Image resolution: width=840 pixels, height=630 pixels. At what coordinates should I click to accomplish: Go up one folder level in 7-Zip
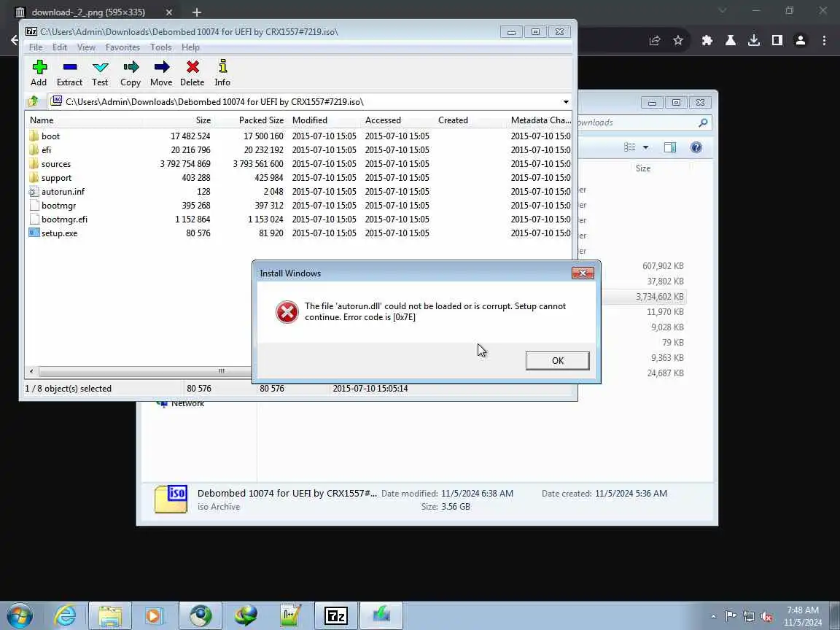coord(34,101)
